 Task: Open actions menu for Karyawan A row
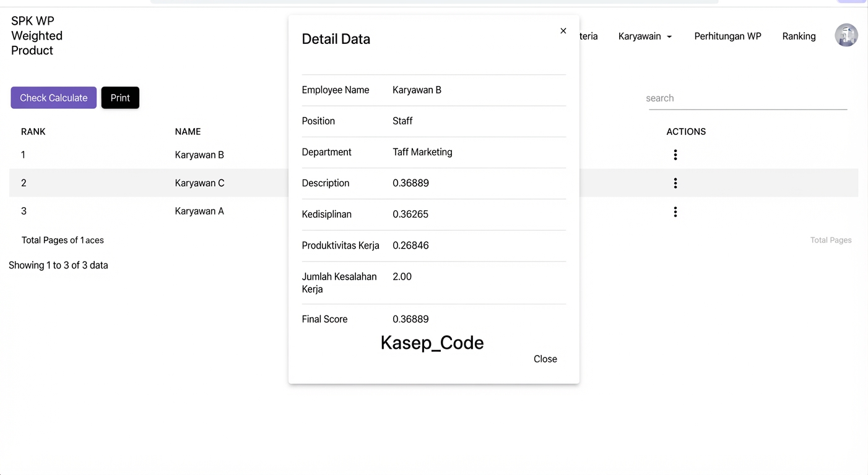tap(675, 212)
